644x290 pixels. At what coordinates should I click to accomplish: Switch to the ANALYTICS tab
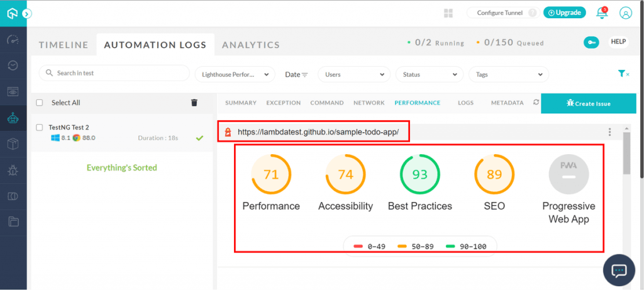(x=251, y=45)
